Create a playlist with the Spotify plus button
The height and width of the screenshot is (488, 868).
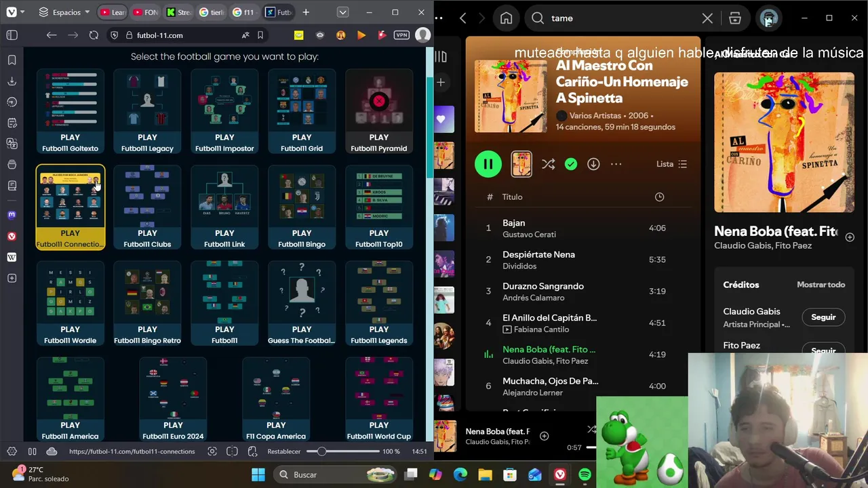[x=441, y=82]
